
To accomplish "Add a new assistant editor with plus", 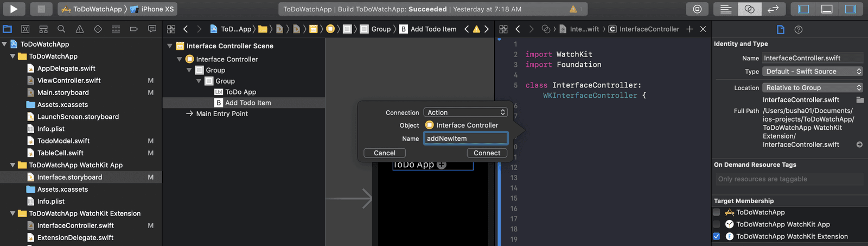I will [690, 29].
